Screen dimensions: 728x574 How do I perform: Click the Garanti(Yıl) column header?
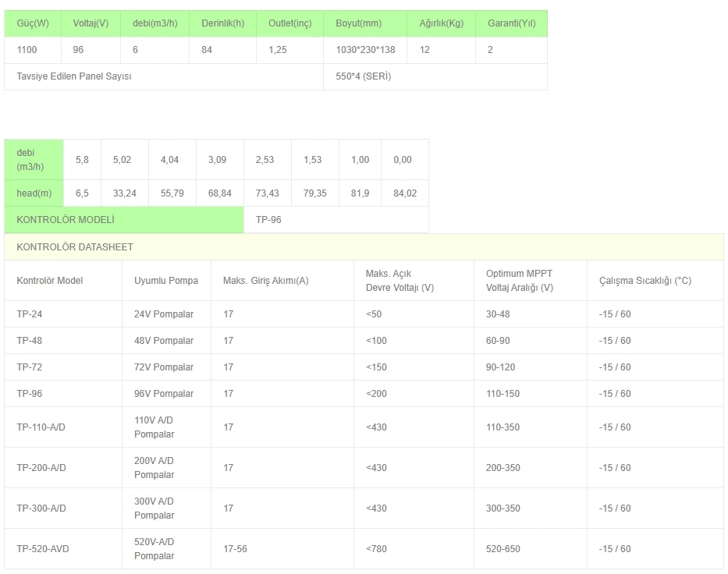[511, 23]
